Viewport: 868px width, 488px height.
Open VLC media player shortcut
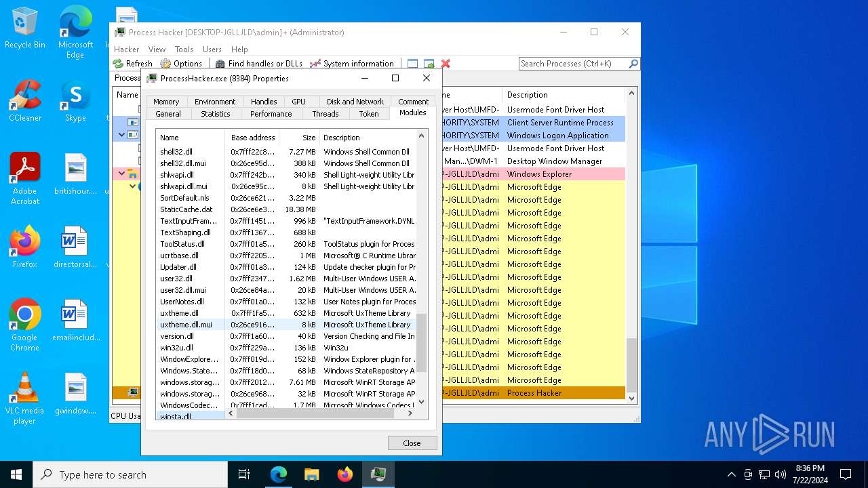click(x=25, y=399)
